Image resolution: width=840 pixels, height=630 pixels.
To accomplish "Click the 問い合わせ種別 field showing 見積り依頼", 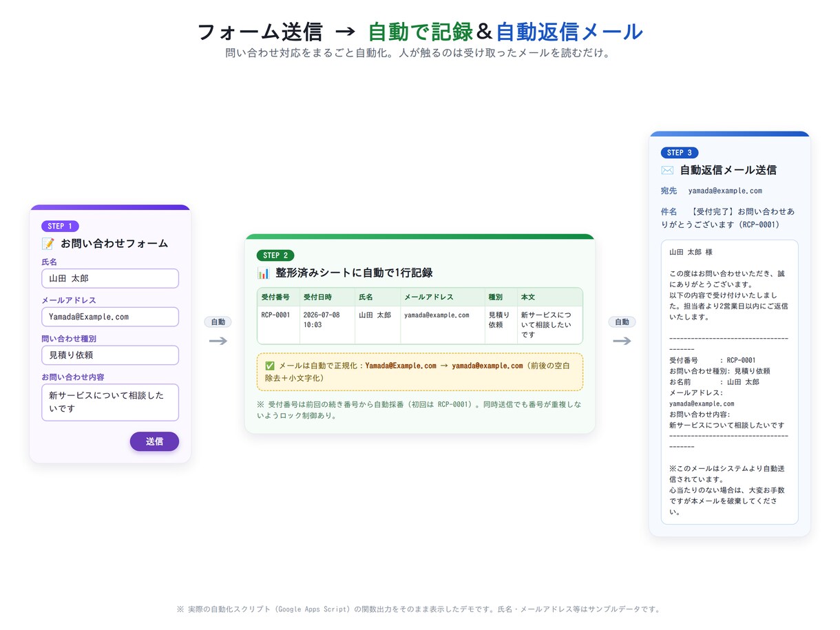I will 110,355.
